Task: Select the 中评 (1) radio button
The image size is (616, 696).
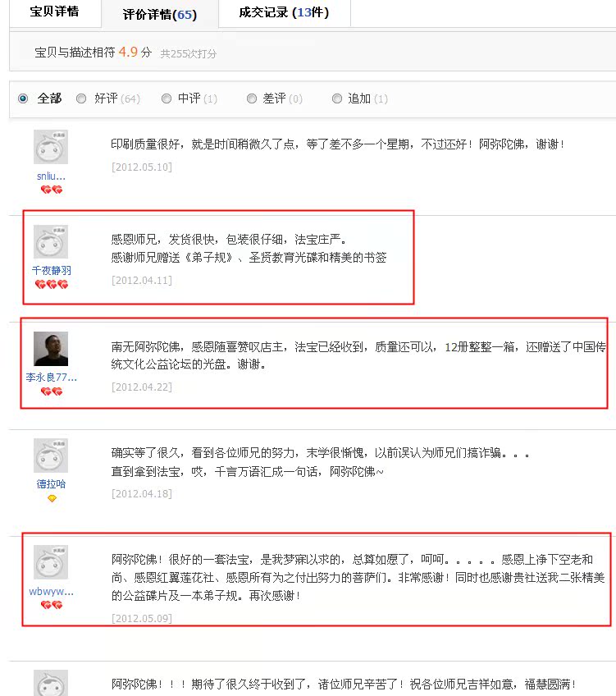Action: coord(167,98)
